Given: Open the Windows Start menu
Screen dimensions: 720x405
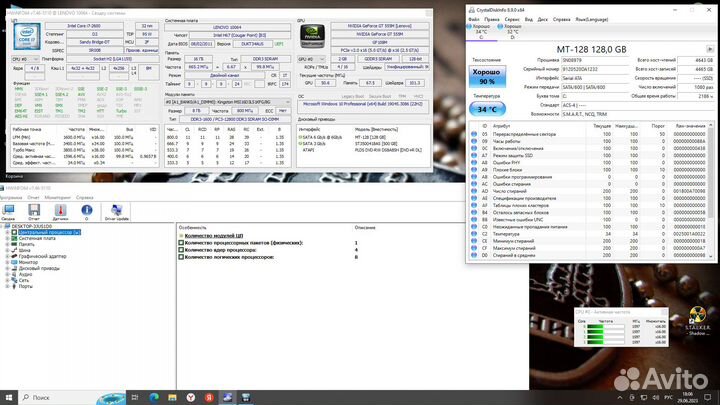Looking at the screenshot, I should tap(9, 397).
